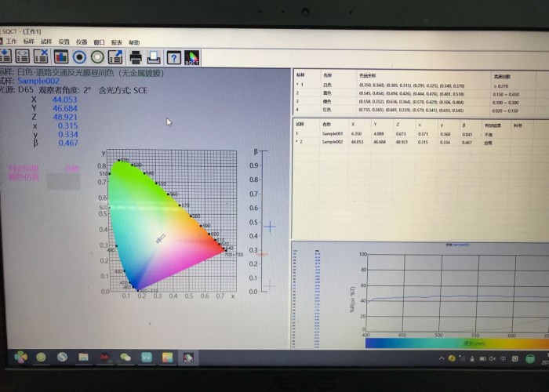Click the β value 0.467 in the left panel
The height and width of the screenshot is (392, 549).
(x=68, y=143)
